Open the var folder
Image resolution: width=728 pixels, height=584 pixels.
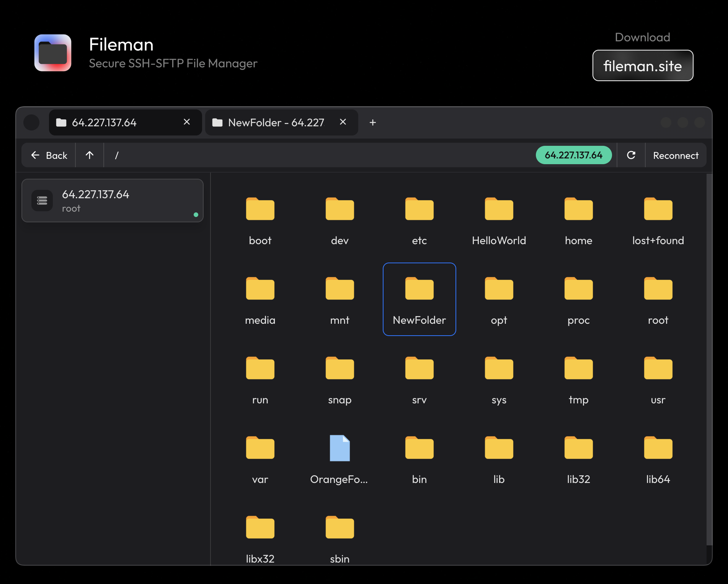(x=260, y=458)
